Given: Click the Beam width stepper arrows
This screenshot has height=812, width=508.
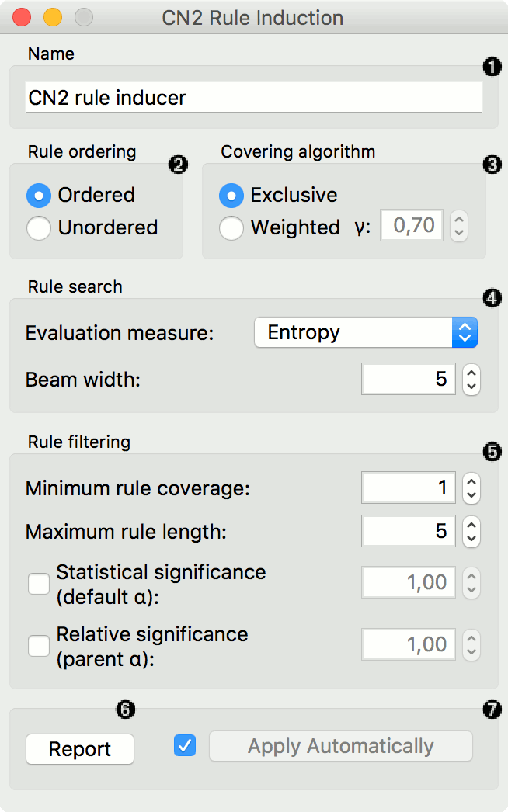Looking at the screenshot, I should coord(471,380).
